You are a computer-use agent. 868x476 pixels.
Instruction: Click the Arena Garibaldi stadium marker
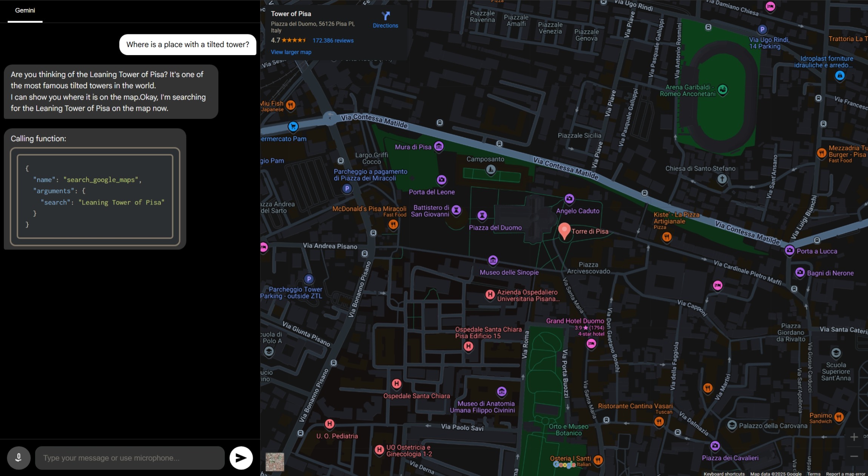click(x=723, y=90)
